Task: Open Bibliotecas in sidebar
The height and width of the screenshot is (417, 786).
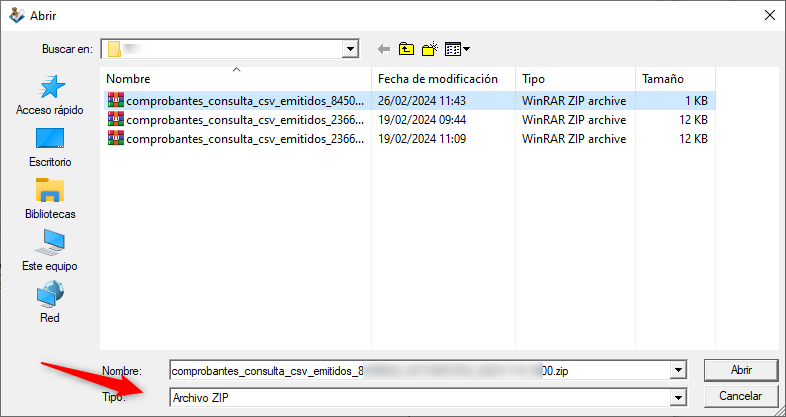Action: point(49,199)
